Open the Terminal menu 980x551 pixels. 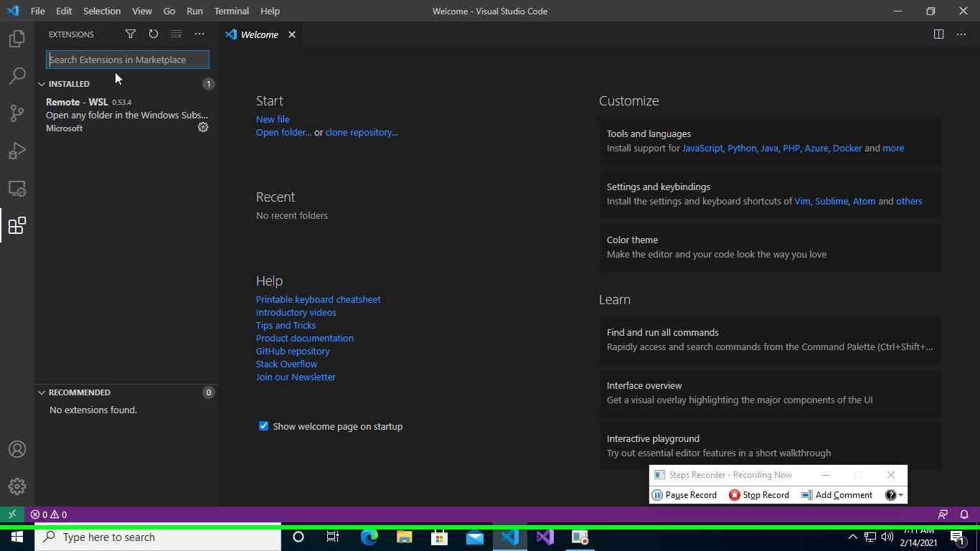coord(232,11)
